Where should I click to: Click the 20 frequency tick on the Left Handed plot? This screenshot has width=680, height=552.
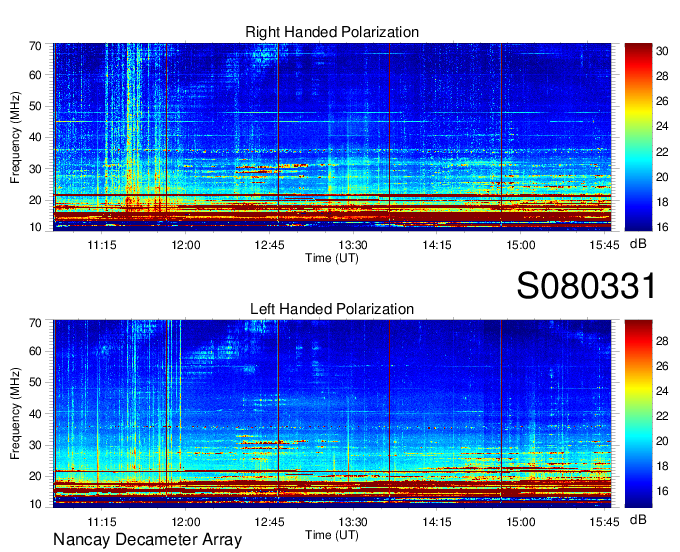(x=35, y=476)
